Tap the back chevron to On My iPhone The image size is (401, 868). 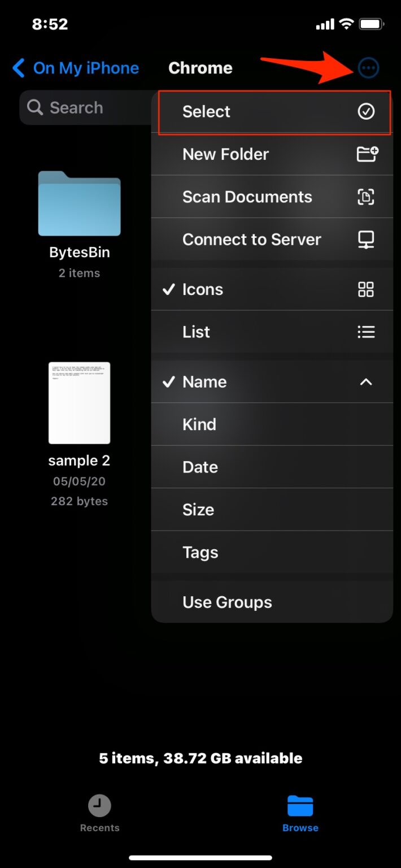18,68
